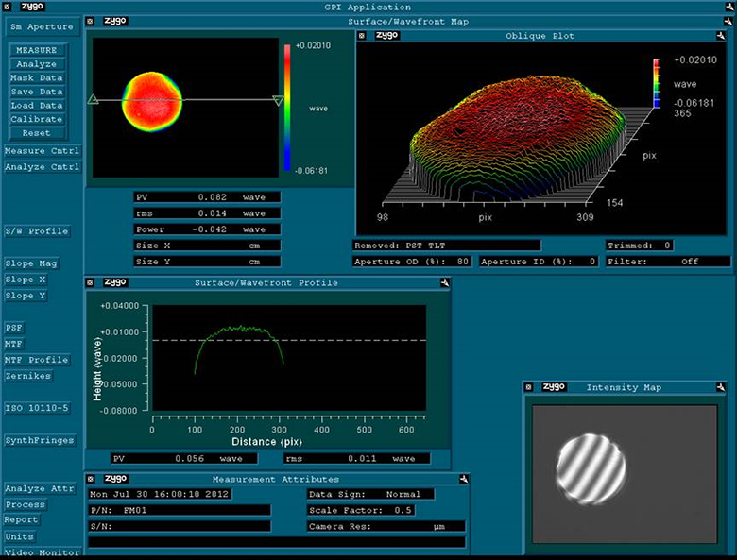
Task: Open the Process window
Action: 26,504
